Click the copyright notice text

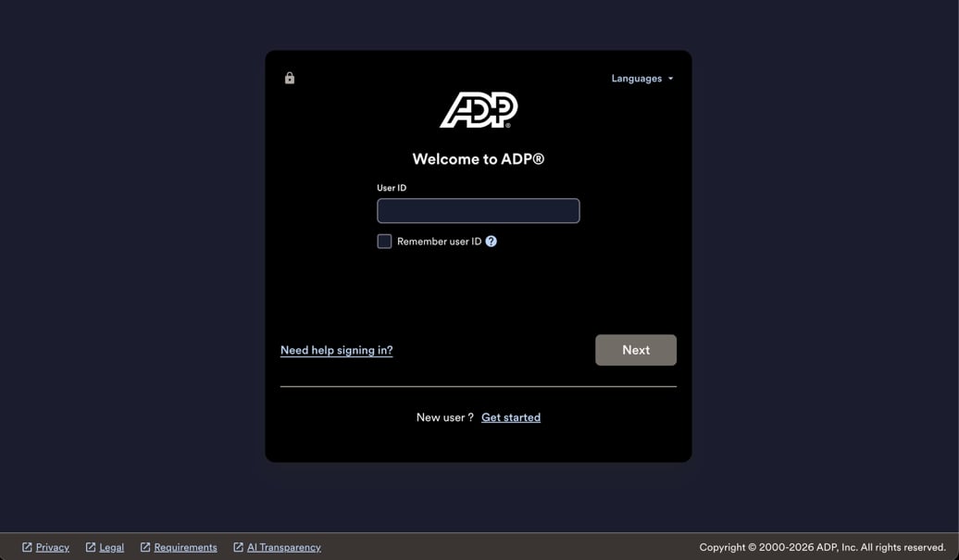click(823, 547)
